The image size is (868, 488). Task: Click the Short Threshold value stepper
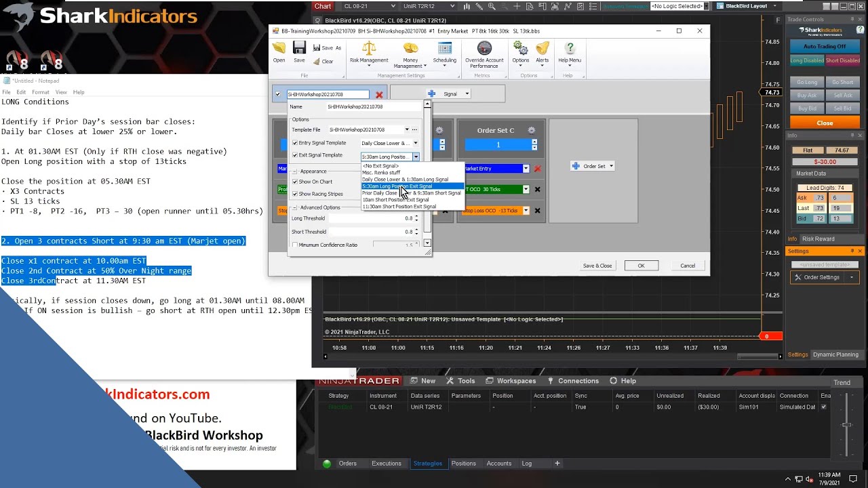pyautogui.click(x=416, y=232)
